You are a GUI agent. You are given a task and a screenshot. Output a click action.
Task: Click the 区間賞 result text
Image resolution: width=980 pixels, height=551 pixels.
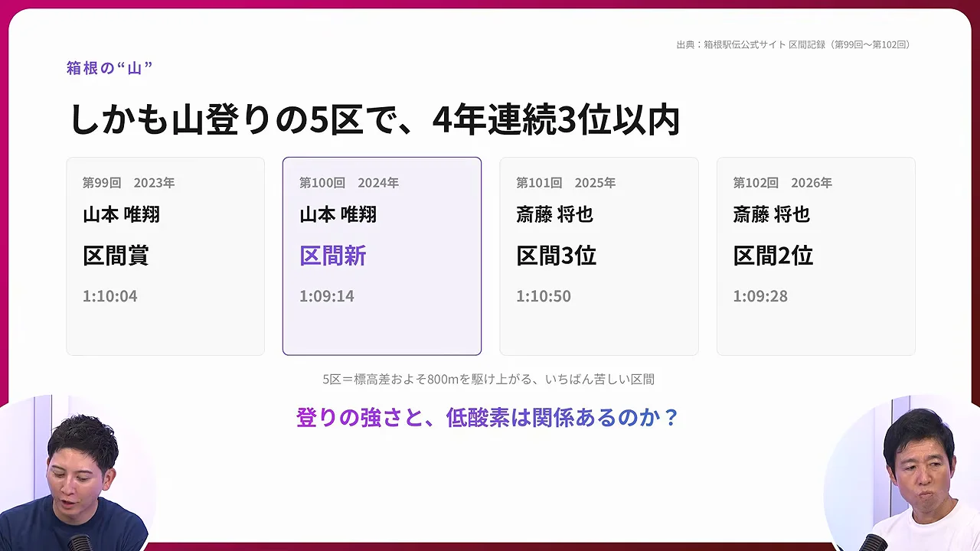tap(116, 256)
